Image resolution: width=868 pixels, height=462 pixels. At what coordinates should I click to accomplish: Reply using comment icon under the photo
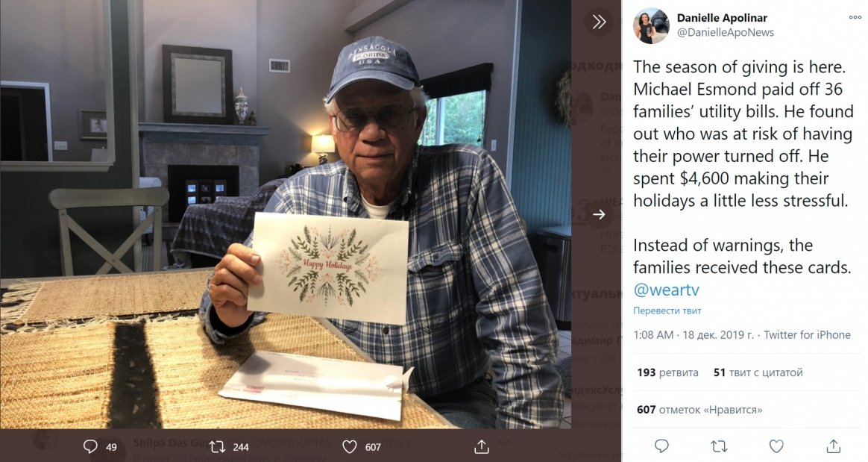pyautogui.click(x=91, y=446)
